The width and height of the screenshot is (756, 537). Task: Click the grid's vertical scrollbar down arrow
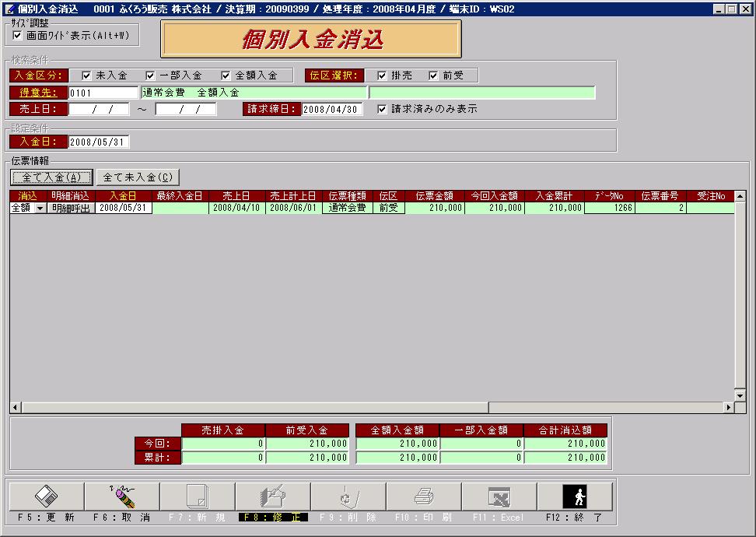740,395
